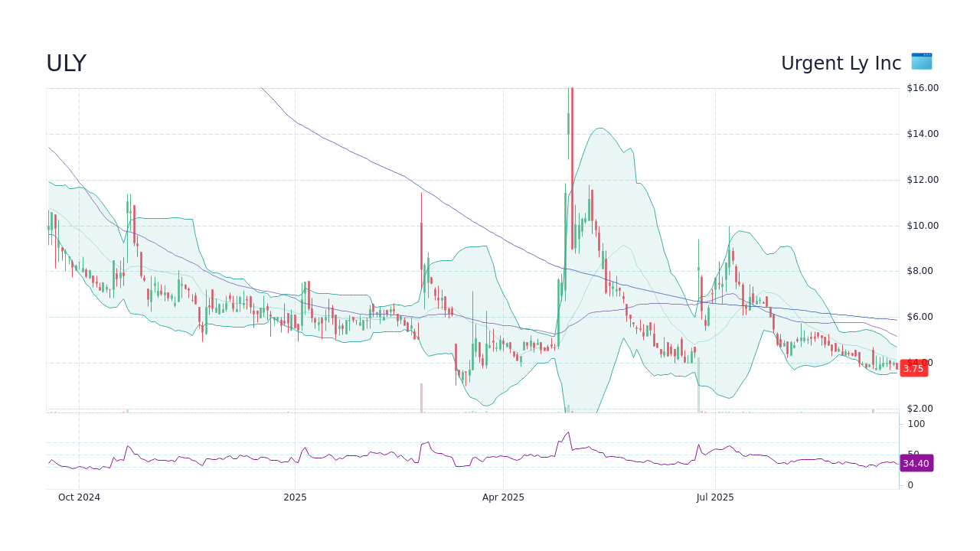Screen dimensions: 980x551
Task: Switch to the Apr 2025 timeframe label
Action: (x=502, y=497)
